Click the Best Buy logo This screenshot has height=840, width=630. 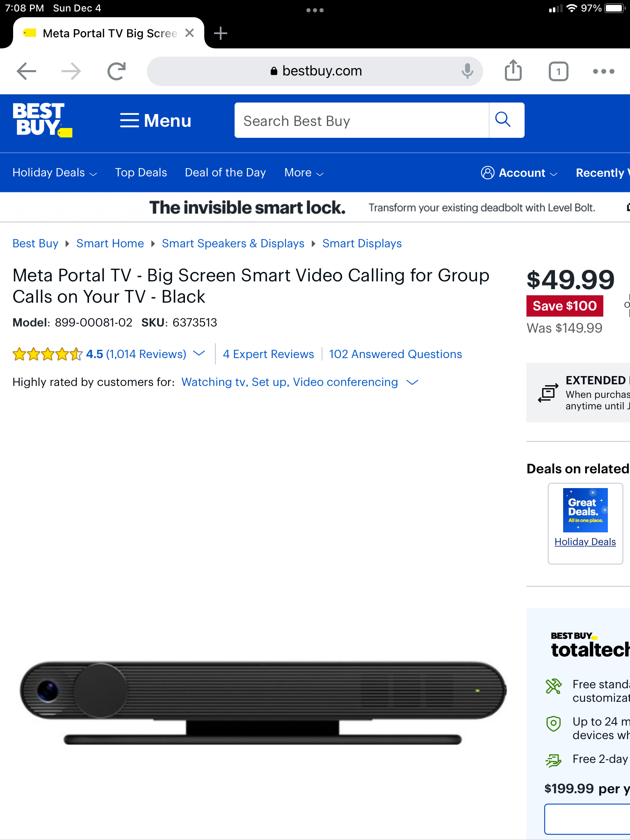[x=43, y=120]
